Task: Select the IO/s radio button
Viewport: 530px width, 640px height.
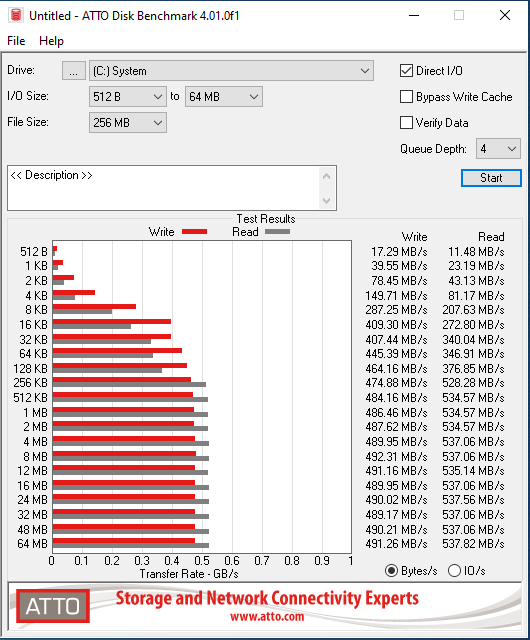Action: (x=454, y=571)
